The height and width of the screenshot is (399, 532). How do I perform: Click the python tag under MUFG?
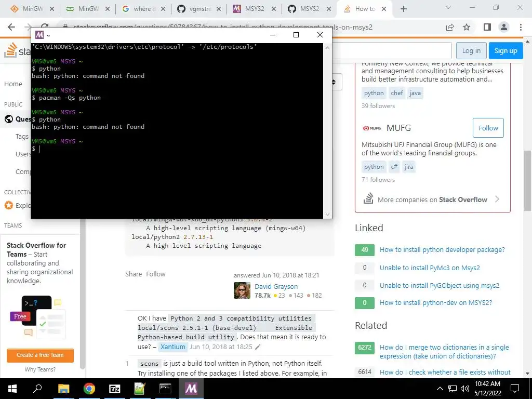click(x=374, y=167)
